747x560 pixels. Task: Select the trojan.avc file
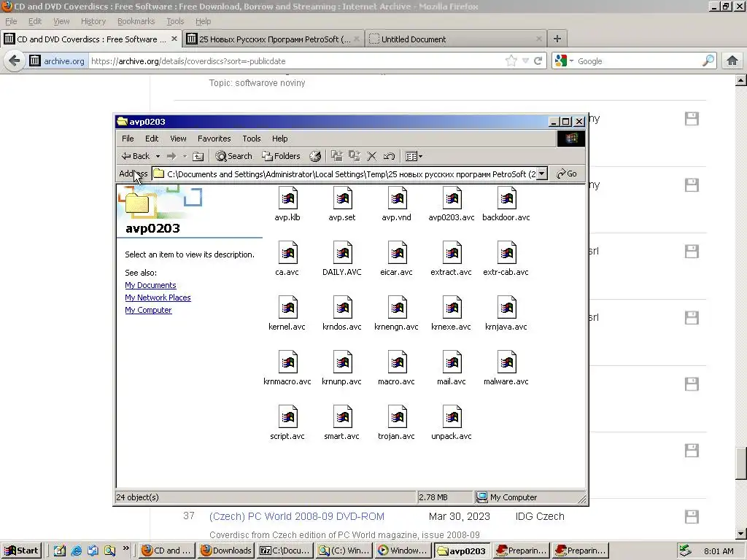[396, 424]
